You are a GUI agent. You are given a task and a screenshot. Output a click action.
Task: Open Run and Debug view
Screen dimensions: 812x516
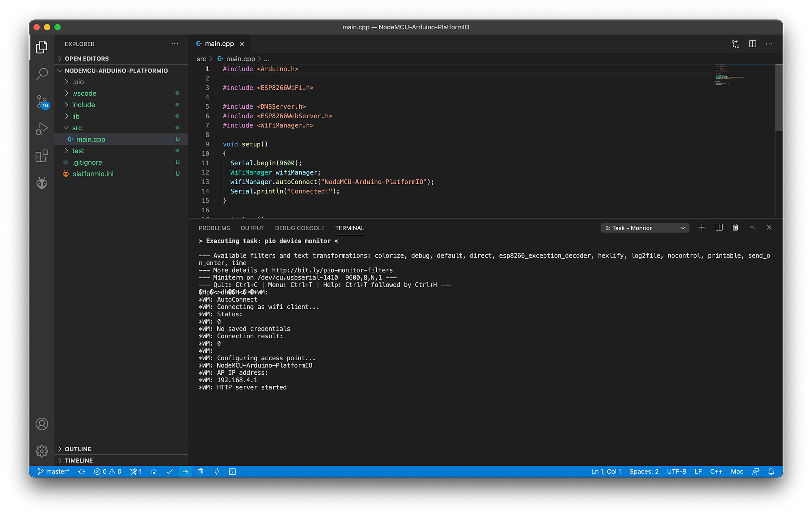(42, 129)
